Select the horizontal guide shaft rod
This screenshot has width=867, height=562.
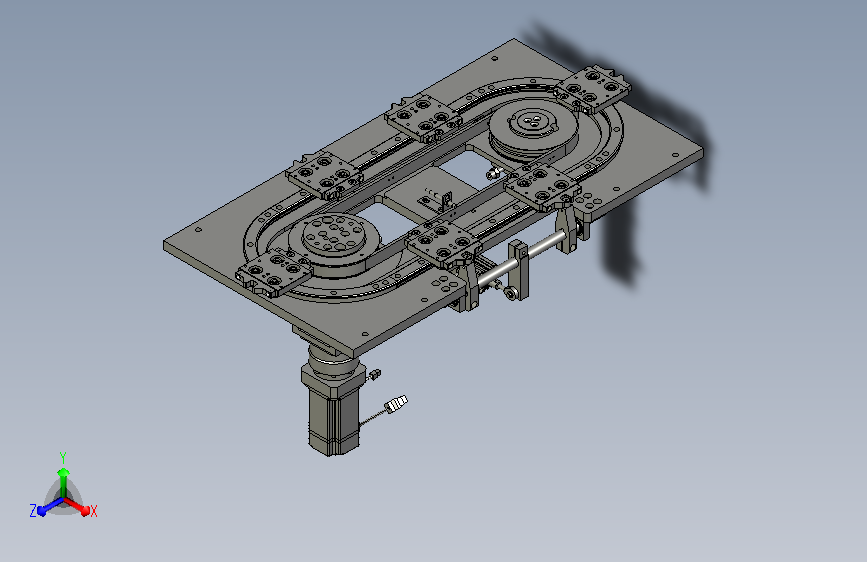521,256
